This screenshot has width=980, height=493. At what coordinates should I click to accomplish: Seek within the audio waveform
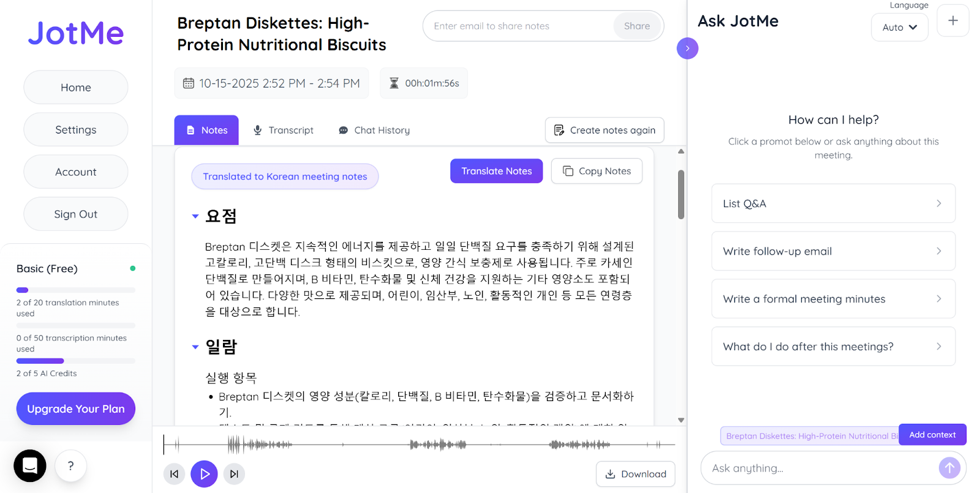click(x=419, y=445)
